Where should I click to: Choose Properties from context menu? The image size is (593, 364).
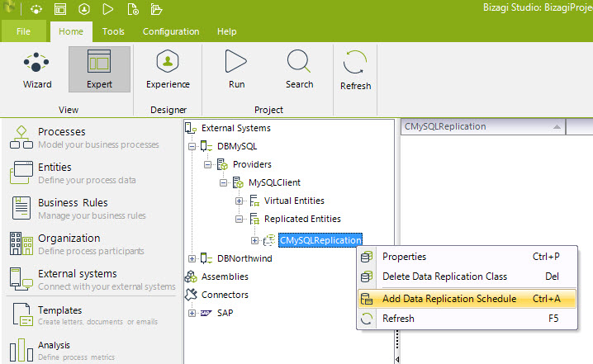467,257
